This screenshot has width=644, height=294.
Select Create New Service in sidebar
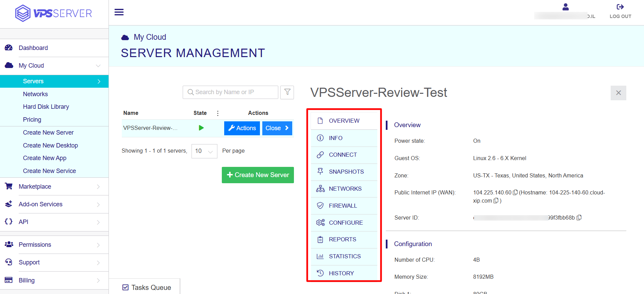(x=49, y=171)
